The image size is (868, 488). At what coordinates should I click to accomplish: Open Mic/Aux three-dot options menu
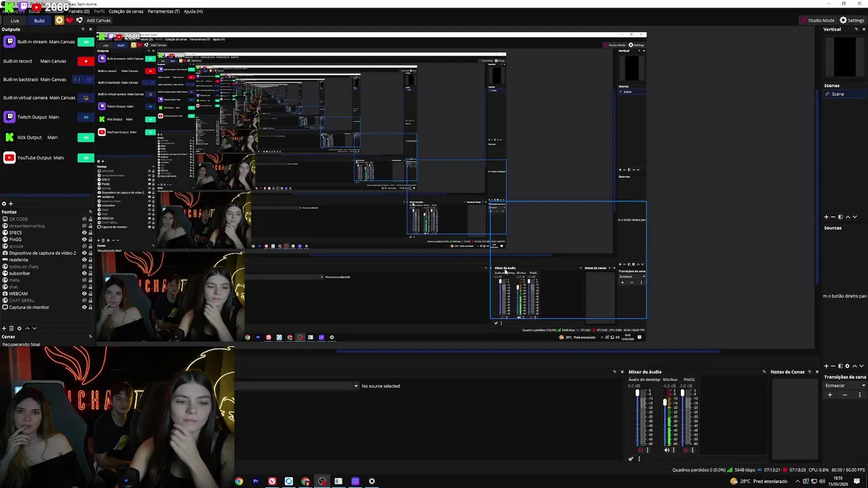pyautogui.click(x=674, y=450)
